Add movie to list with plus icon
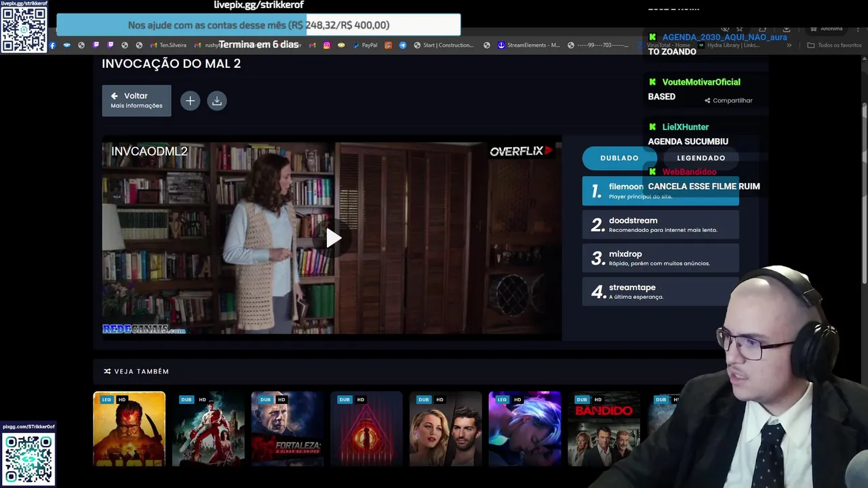Viewport: 868px width, 488px height. (191, 101)
